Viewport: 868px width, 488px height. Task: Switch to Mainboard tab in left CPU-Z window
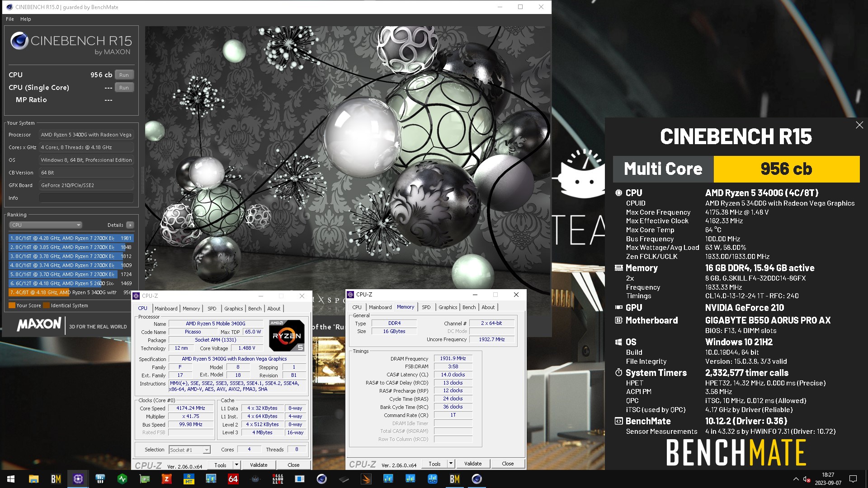(166, 309)
